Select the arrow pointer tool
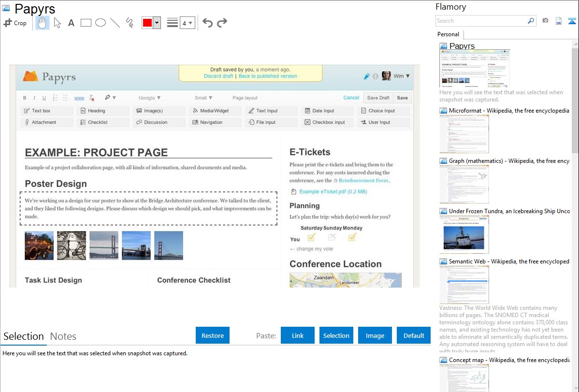579x392 pixels. (x=57, y=23)
